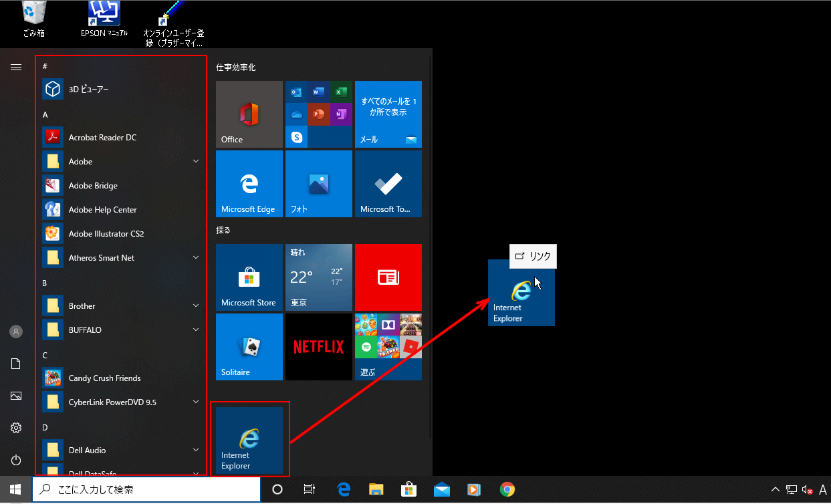
Task: Jump via the letter D header
Action: tap(45, 428)
